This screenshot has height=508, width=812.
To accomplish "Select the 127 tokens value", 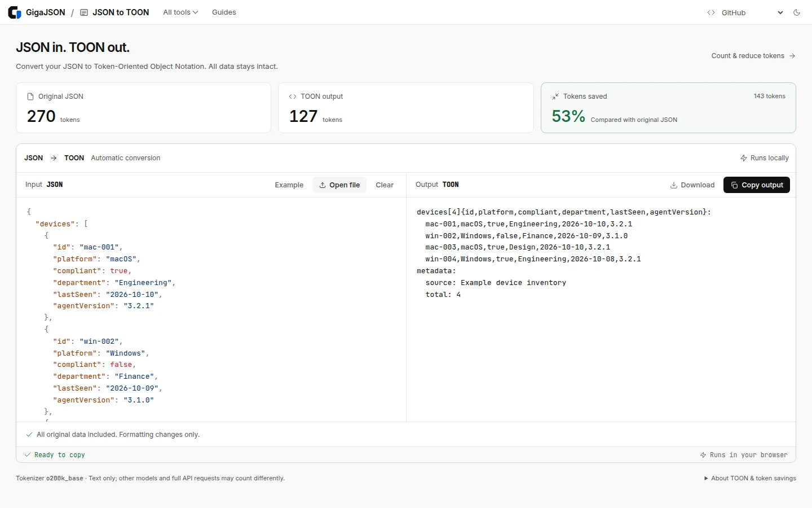I will click(x=303, y=116).
